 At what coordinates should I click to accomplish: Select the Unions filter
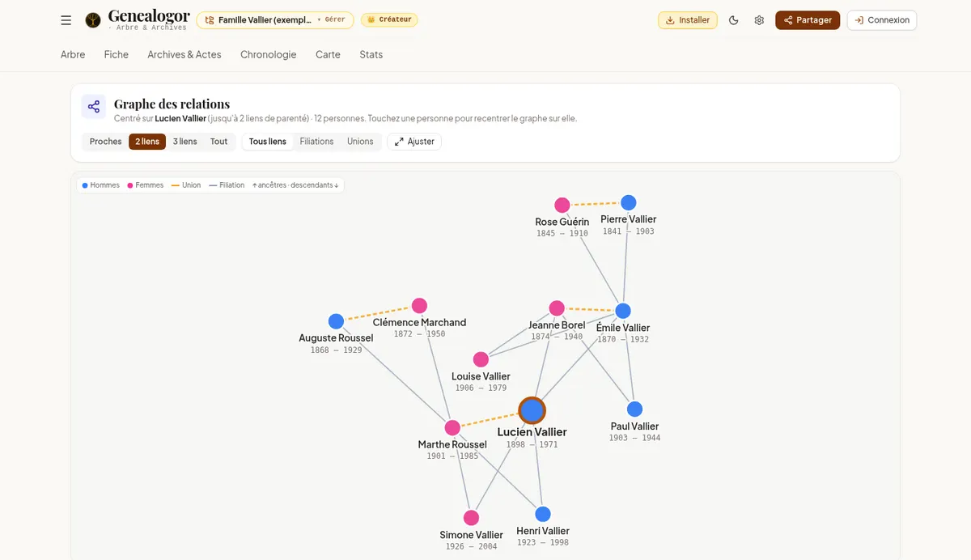360,142
